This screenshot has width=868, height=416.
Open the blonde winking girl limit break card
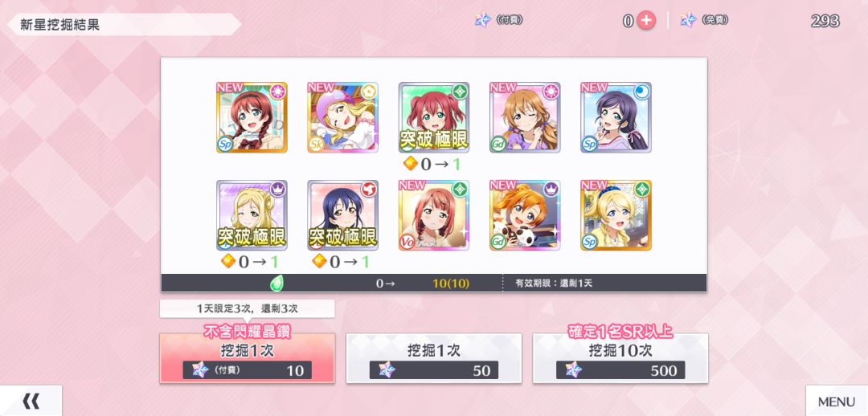[252, 215]
